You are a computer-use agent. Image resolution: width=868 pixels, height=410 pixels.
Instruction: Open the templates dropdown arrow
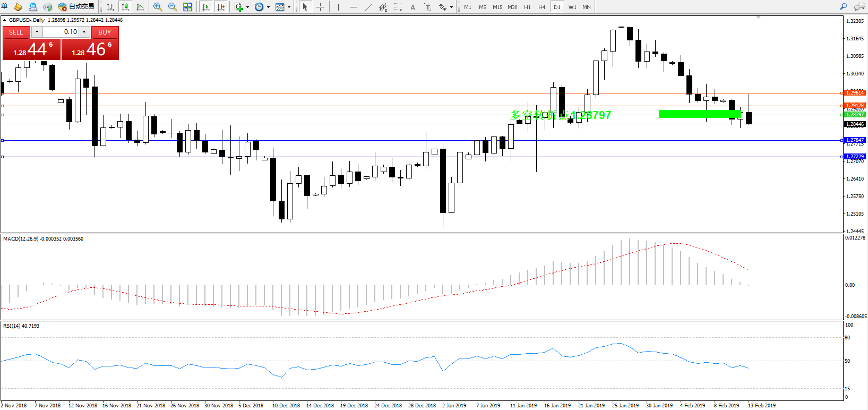(289, 7)
